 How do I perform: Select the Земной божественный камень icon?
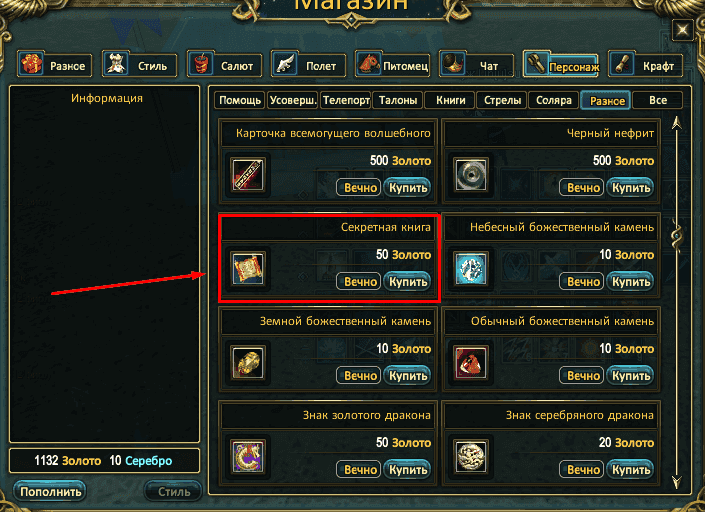pos(248,362)
